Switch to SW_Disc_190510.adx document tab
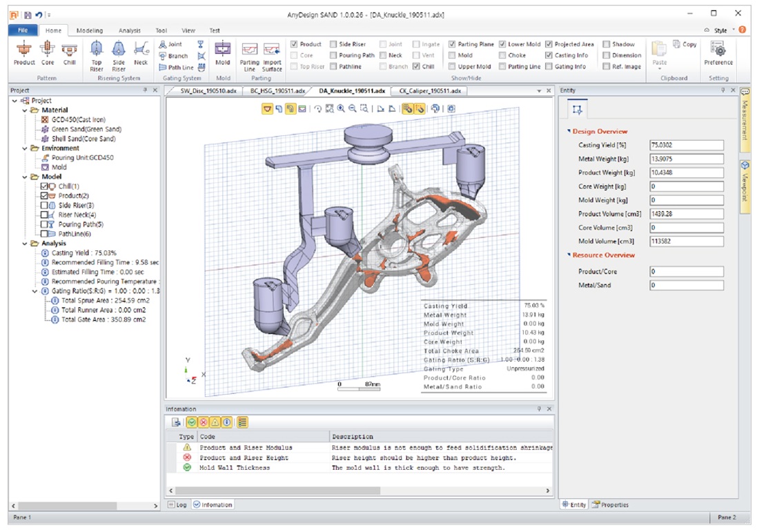 tap(208, 91)
